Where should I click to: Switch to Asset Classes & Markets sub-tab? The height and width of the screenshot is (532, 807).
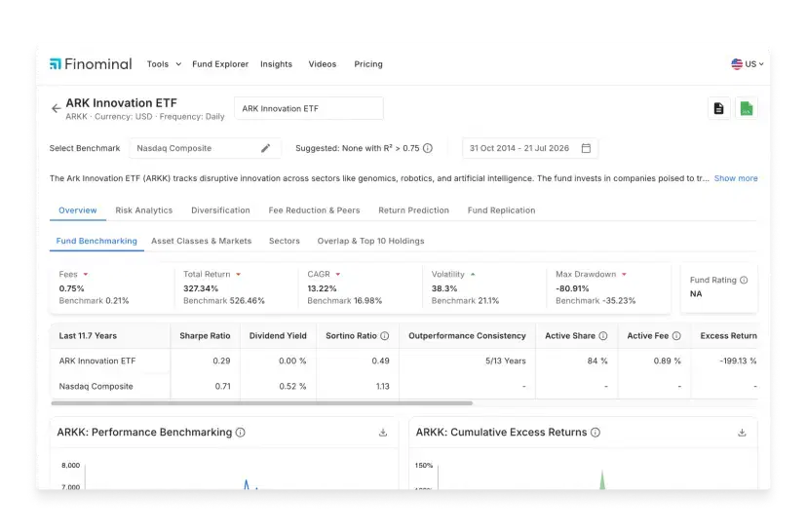pos(201,241)
